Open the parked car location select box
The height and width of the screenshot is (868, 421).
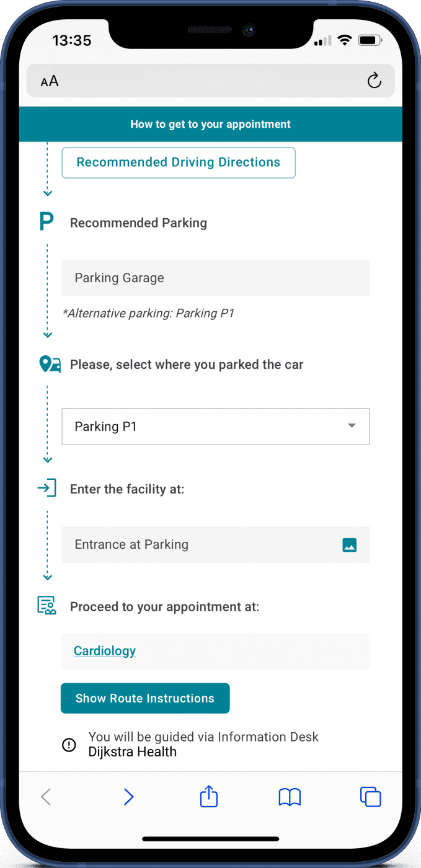[205, 427]
